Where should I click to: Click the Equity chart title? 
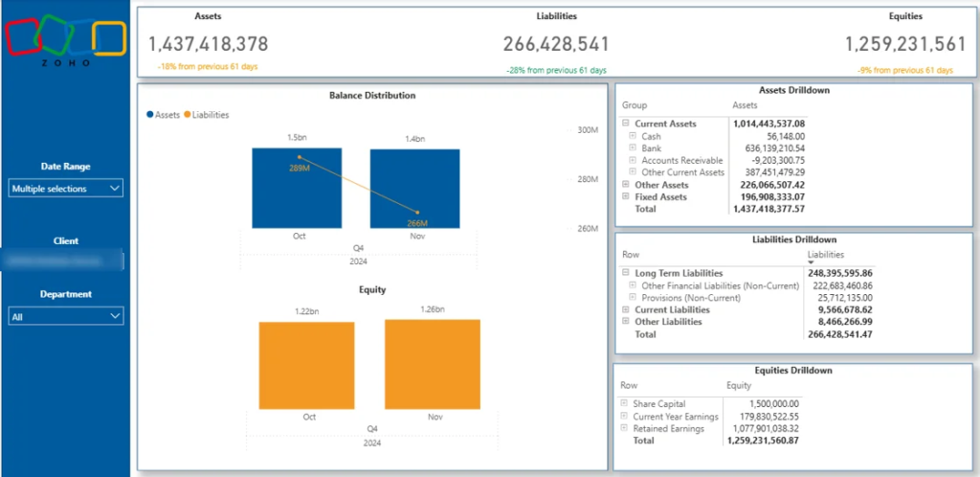372,290
